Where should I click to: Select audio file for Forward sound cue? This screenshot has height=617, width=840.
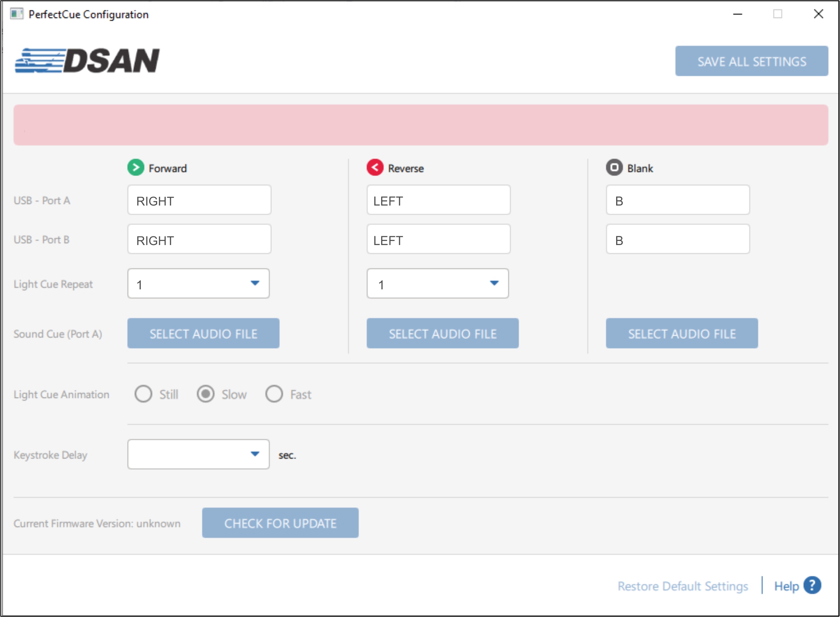click(x=203, y=333)
